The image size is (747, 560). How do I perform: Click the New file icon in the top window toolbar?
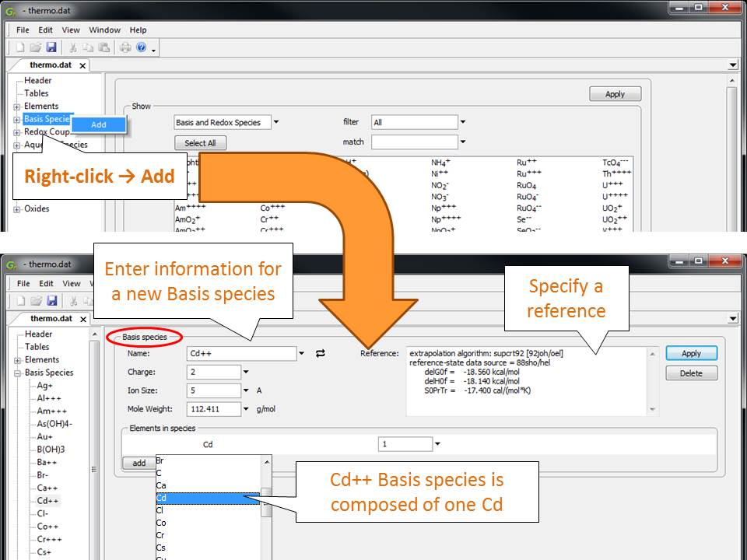coord(20,47)
